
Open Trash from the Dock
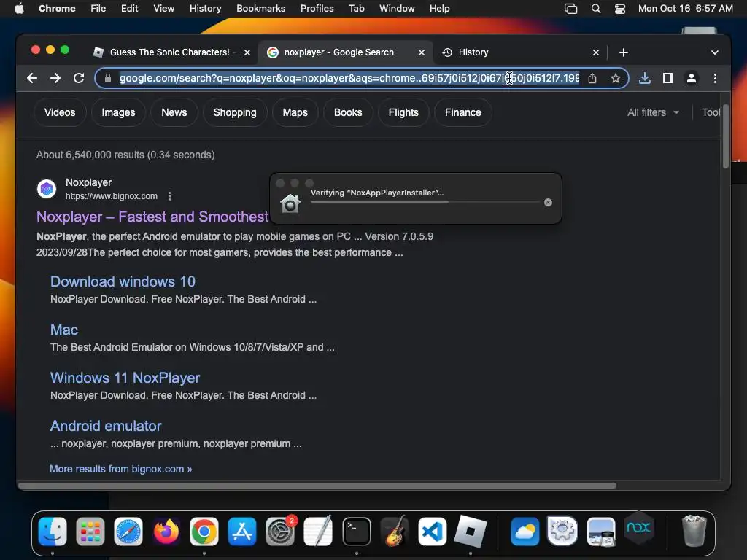click(x=694, y=531)
